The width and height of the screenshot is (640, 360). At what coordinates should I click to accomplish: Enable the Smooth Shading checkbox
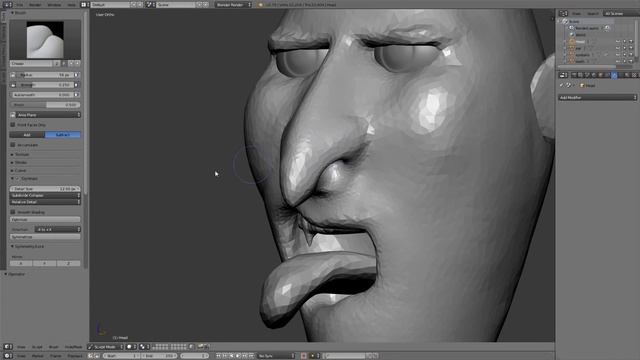coord(13,212)
